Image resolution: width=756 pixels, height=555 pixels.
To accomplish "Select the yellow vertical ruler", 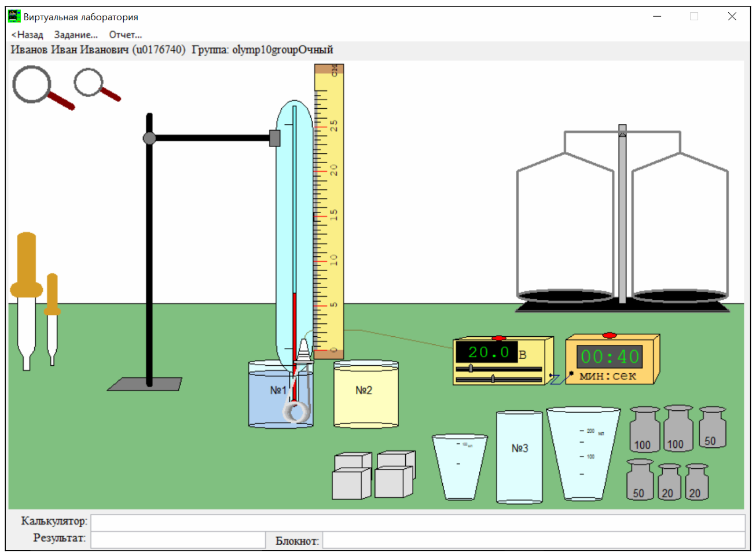I will pyautogui.click(x=329, y=211).
